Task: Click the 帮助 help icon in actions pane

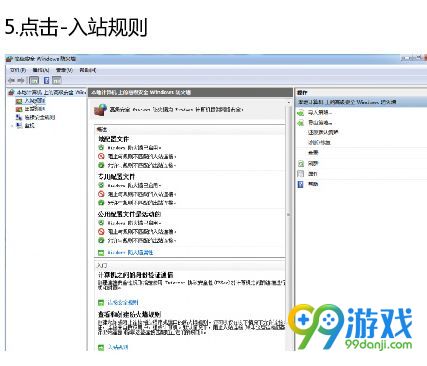Action: [x=301, y=184]
